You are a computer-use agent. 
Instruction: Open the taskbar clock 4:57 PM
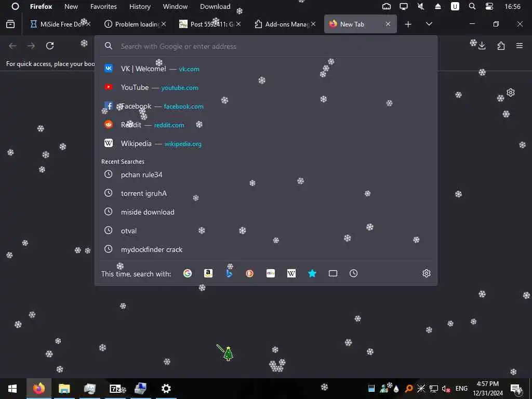point(488,389)
